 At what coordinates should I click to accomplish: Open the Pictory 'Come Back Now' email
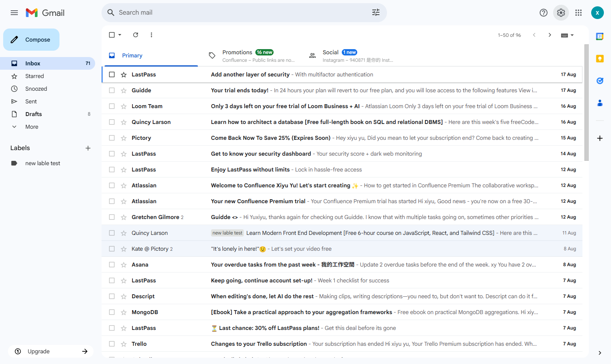pyautogui.click(x=342, y=138)
